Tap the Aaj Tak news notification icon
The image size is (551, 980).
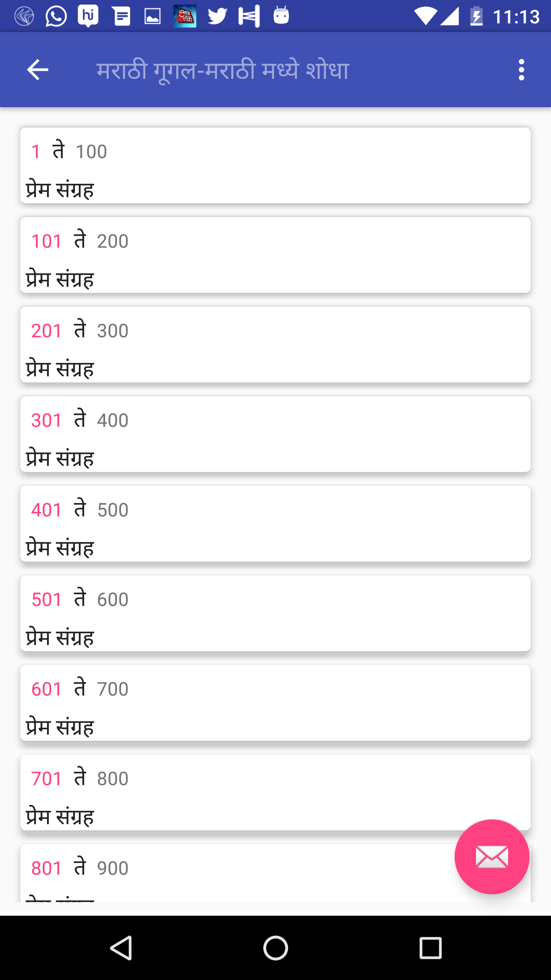pyautogui.click(x=185, y=16)
